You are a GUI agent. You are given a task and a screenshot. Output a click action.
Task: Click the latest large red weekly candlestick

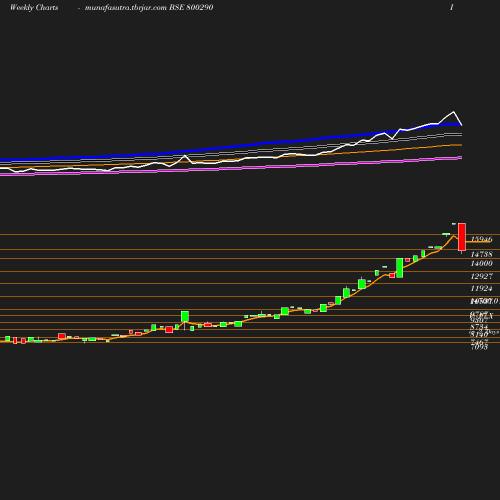point(462,237)
